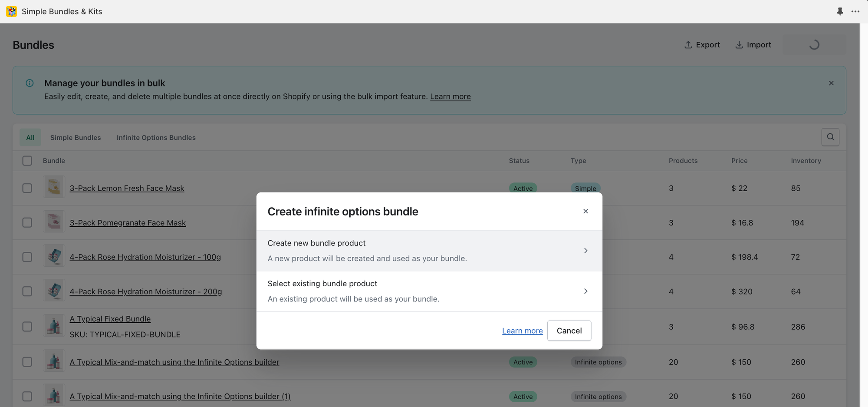Click Learn more link in the dialog
Viewport: 868px width, 407px height.
tap(523, 331)
